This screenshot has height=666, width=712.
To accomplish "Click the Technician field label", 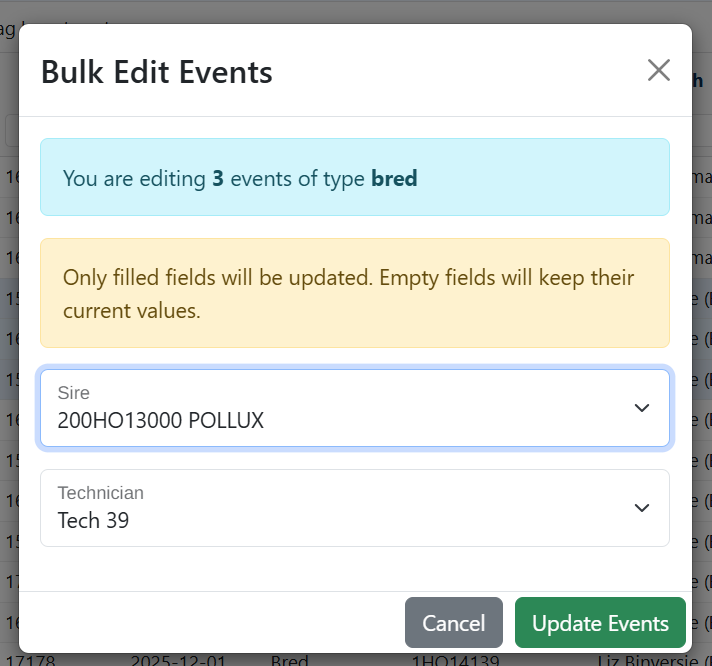I will (x=101, y=493).
